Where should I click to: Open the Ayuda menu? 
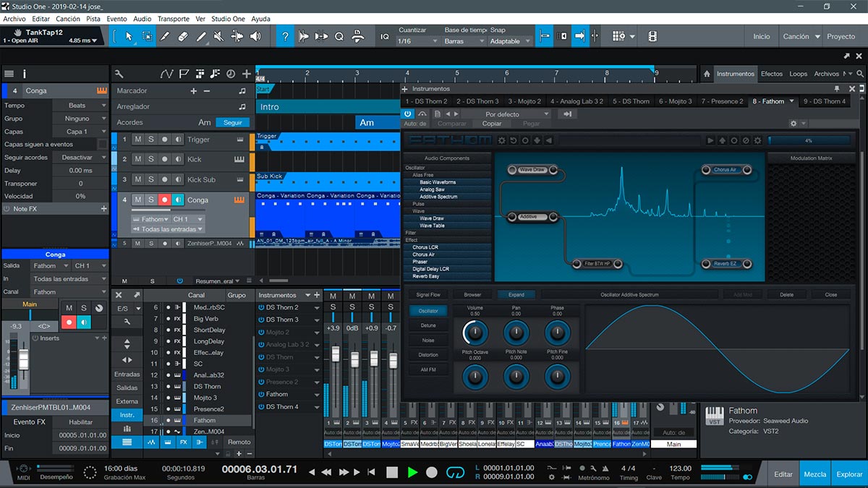(x=260, y=19)
